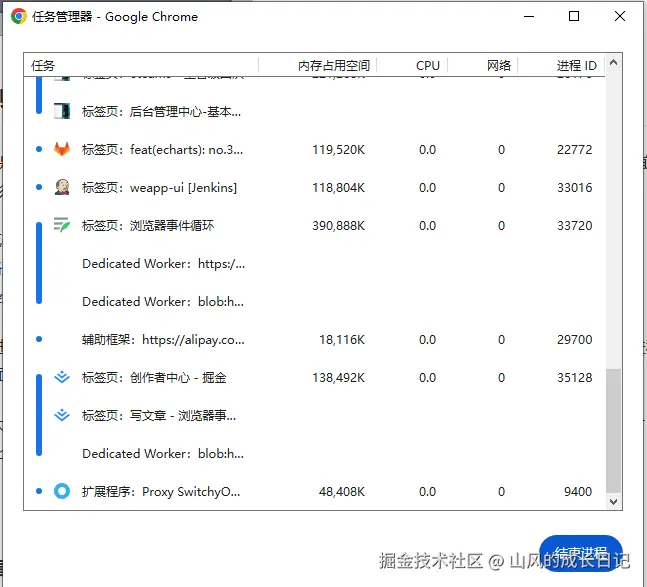The width and height of the screenshot is (647, 587).
Task: Click scrollbar down arrow
Action: pos(614,502)
